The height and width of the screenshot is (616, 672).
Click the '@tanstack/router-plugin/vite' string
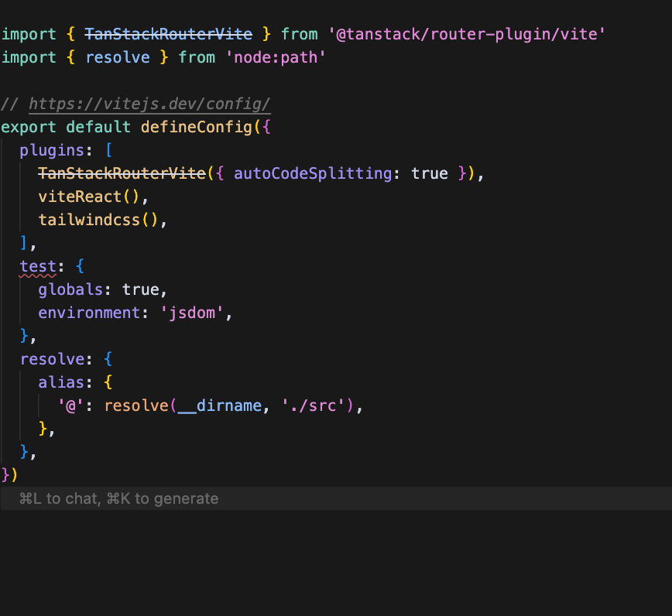[x=466, y=34]
